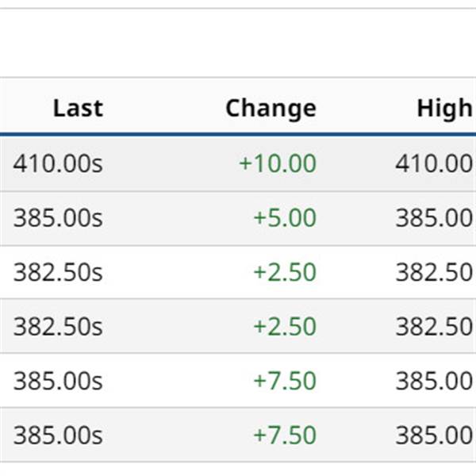This screenshot has width=476, height=476.
Task: Click the High value in the +5.00 row
Action: tap(434, 217)
